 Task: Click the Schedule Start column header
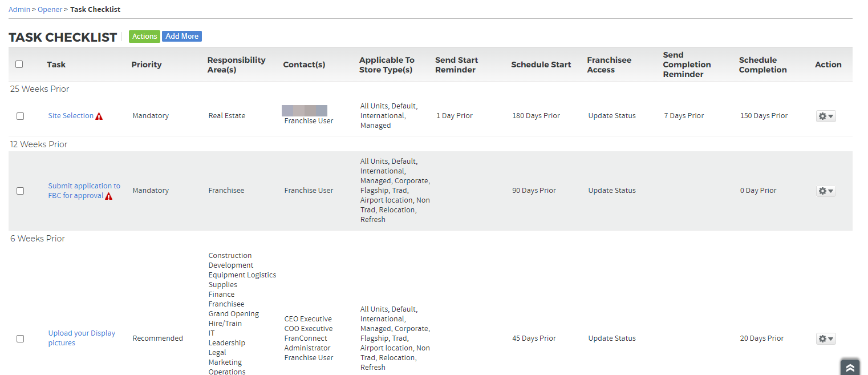click(541, 64)
